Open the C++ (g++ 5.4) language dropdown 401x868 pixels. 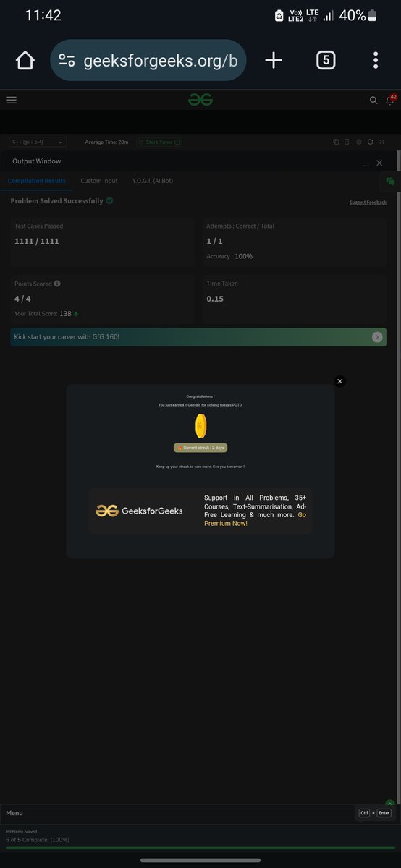(38, 142)
